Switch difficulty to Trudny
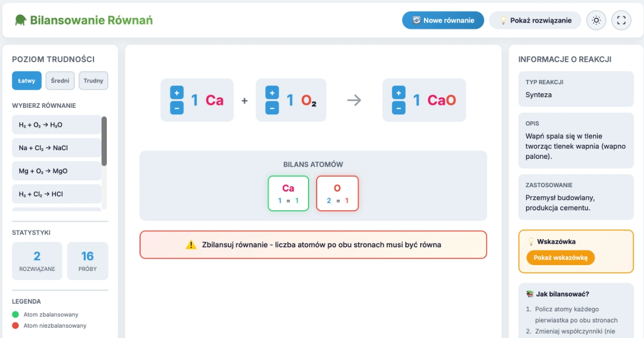This screenshot has height=338, width=644. 93,81
